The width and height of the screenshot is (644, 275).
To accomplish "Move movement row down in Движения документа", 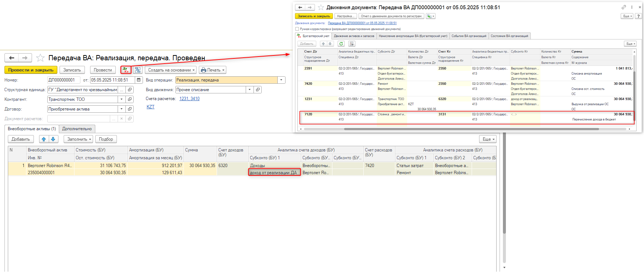I will [x=330, y=44].
